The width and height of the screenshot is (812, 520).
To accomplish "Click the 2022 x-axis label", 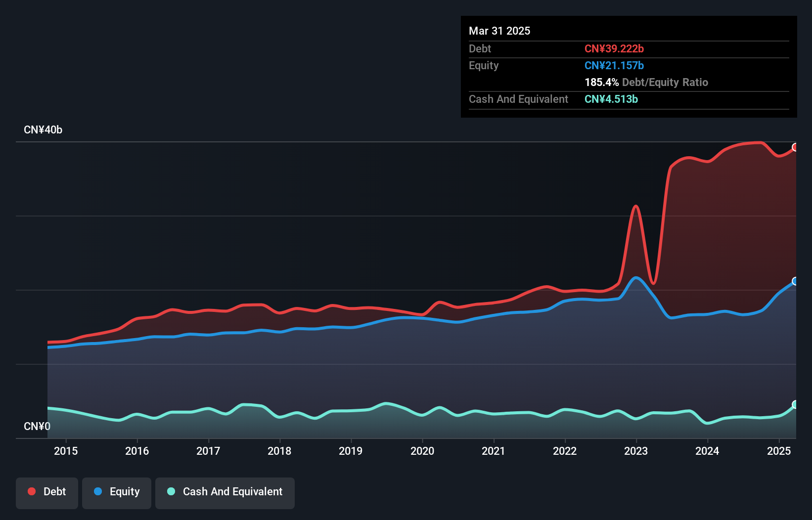I will pyautogui.click(x=565, y=451).
